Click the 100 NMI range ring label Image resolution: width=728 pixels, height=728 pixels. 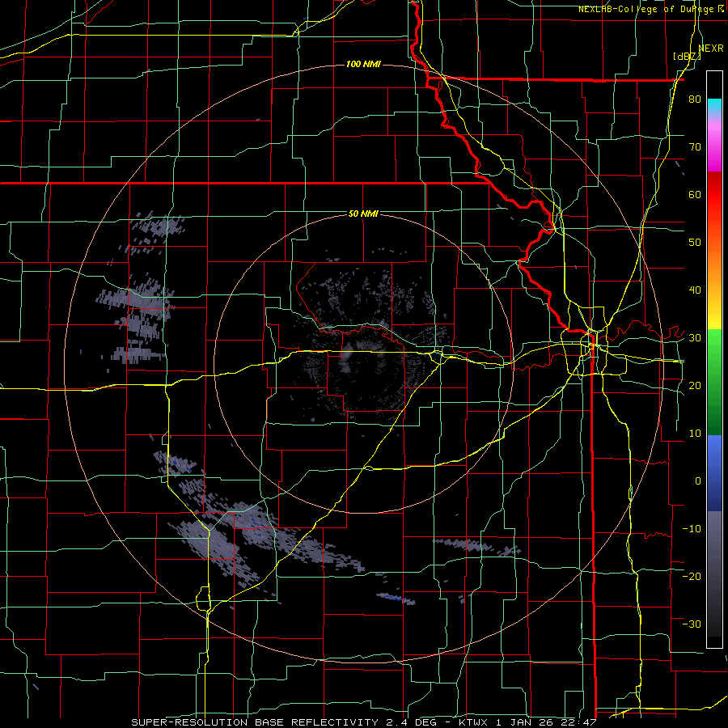click(x=363, y=64)
